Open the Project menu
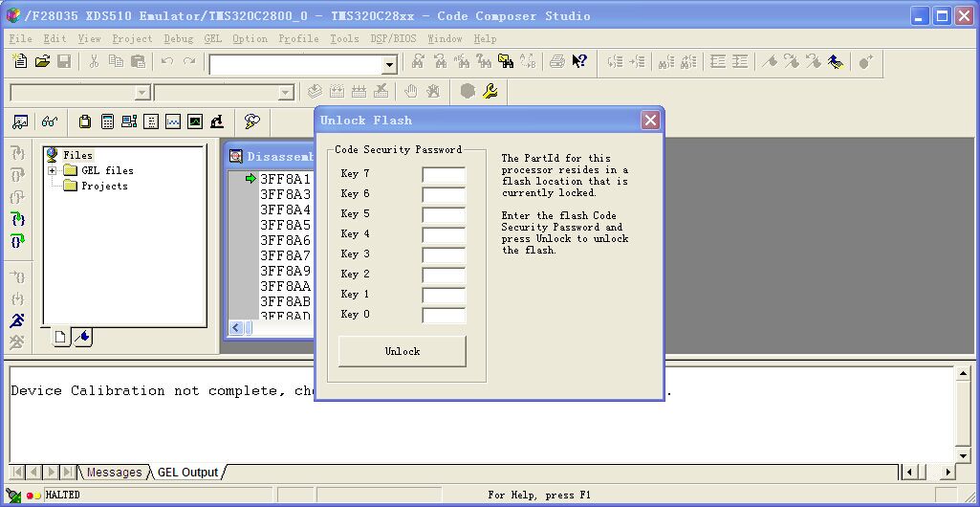The height and width of the screenshot is (507, 980). click(x=132, y=39)
